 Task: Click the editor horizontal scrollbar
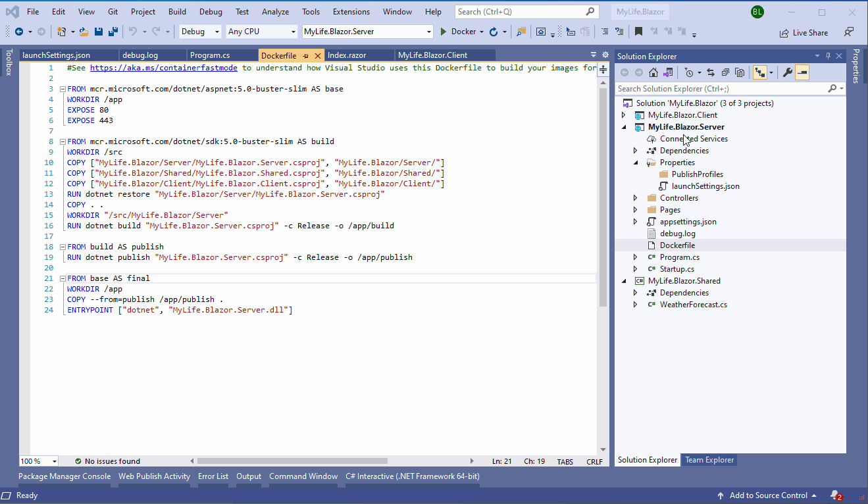tap(292, 461)
